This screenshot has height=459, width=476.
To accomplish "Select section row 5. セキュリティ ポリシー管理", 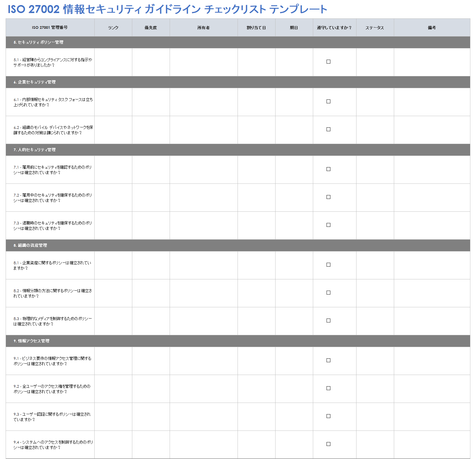I will (238, 42).
